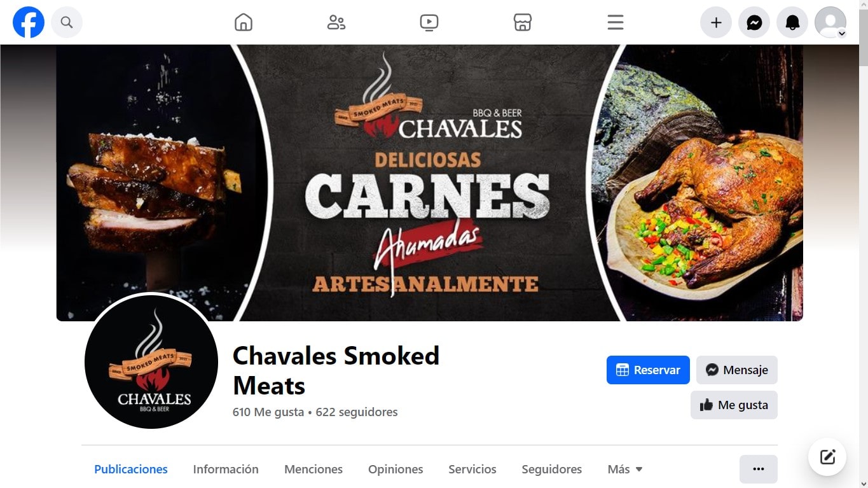Open the Facebook logo home link
Image resolution: width=868 pixels, height=488 pixels.
tap(29, 22)
